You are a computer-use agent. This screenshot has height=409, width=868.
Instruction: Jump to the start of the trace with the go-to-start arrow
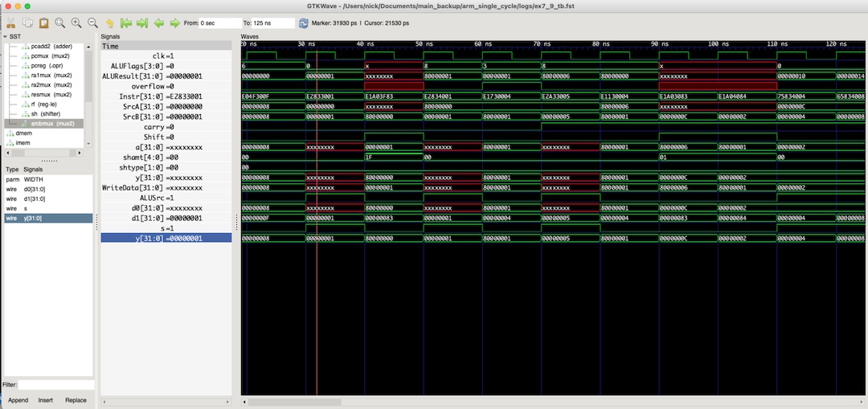(x=126, y=23)
